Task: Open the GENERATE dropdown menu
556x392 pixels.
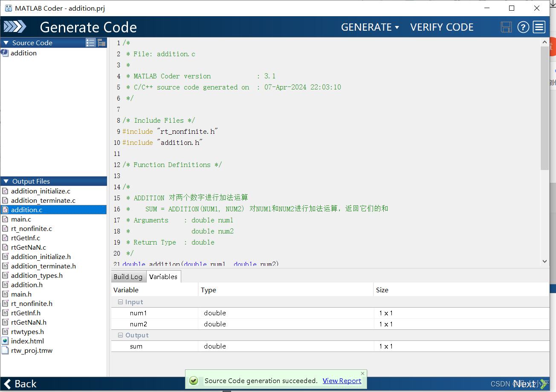Action: coord(370,27)
